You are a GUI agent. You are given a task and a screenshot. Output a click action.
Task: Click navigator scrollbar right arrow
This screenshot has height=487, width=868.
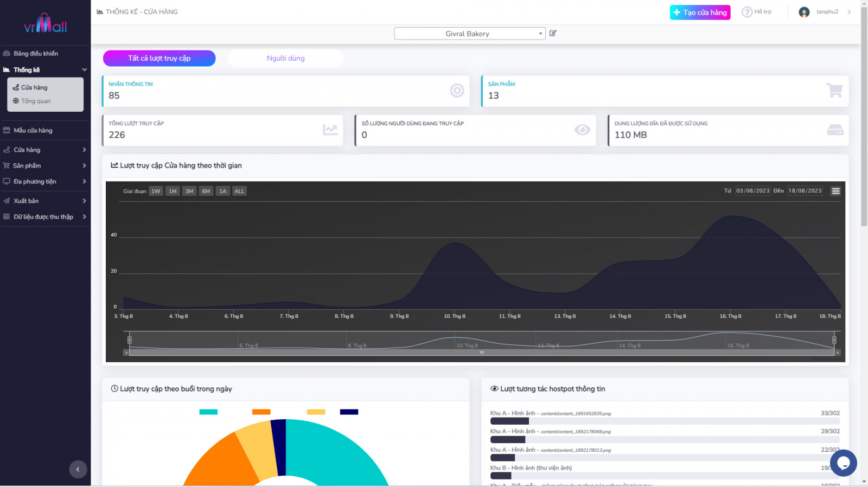838,353
